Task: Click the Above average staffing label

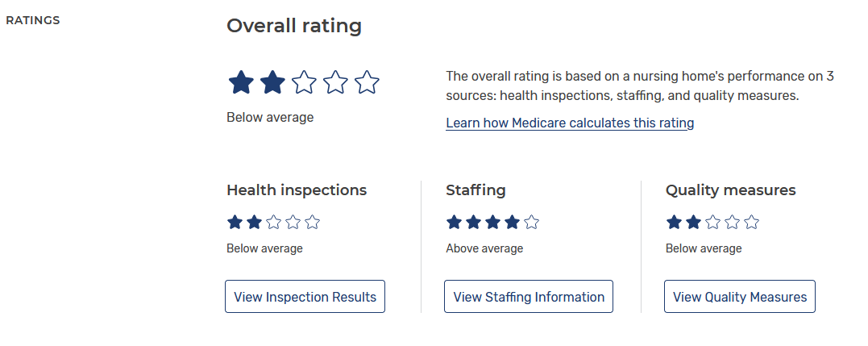Action: click(x=484, y=248)
